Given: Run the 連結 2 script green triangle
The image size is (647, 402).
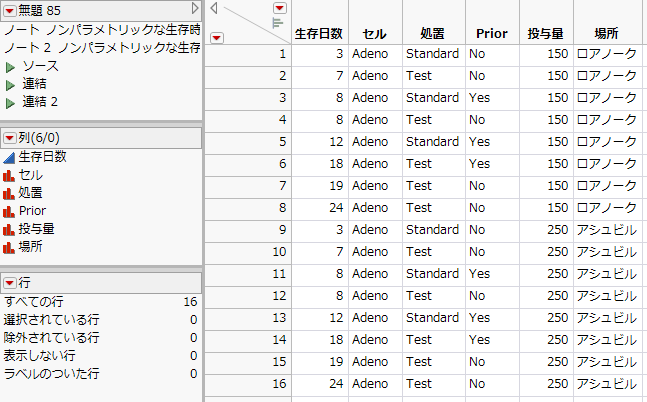Looking at the screenshot, I should tap(11, 102).
